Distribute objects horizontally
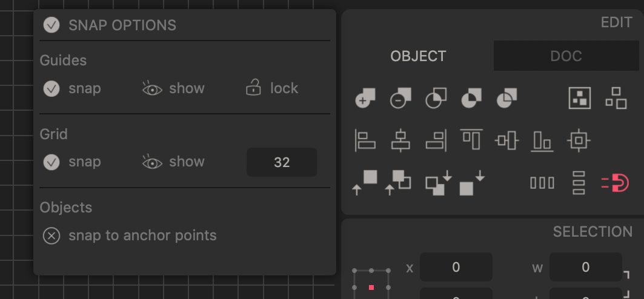 tap(542, 182)
